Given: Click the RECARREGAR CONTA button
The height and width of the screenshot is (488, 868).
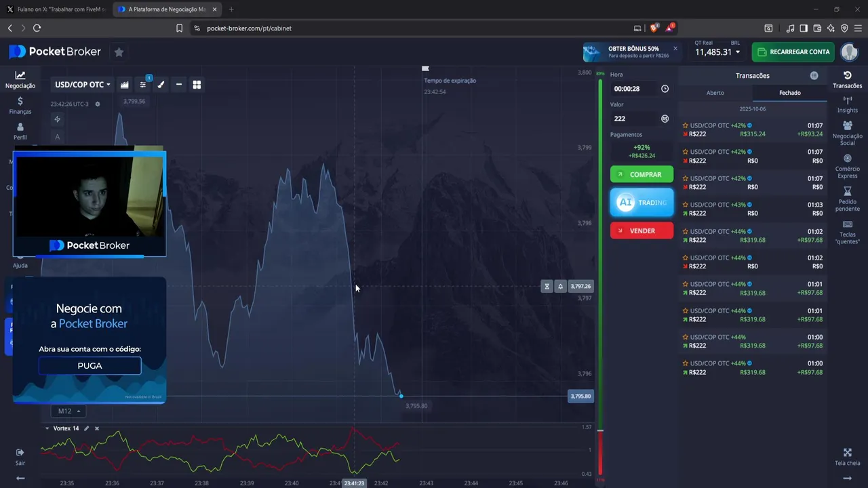Looking at the screenshot, I should [x=793, y=52].
